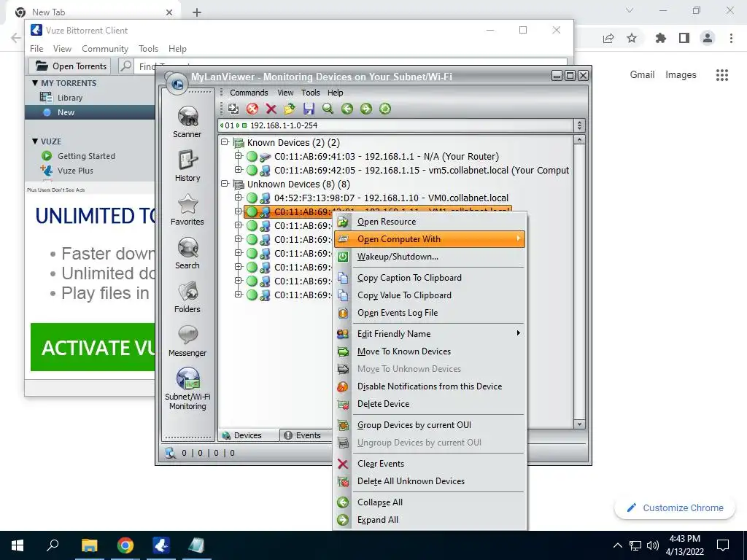Select Move To Known Devices
747x560 pixels.
429,351
